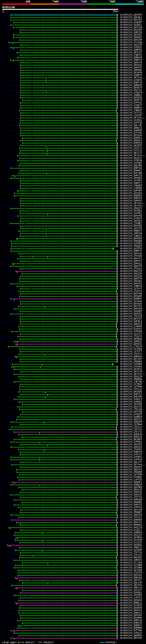Select magenta alignment bar for UniRef100_B8A753
The width and height of the screenshot is (146, 644).
(x=67, y=271)
